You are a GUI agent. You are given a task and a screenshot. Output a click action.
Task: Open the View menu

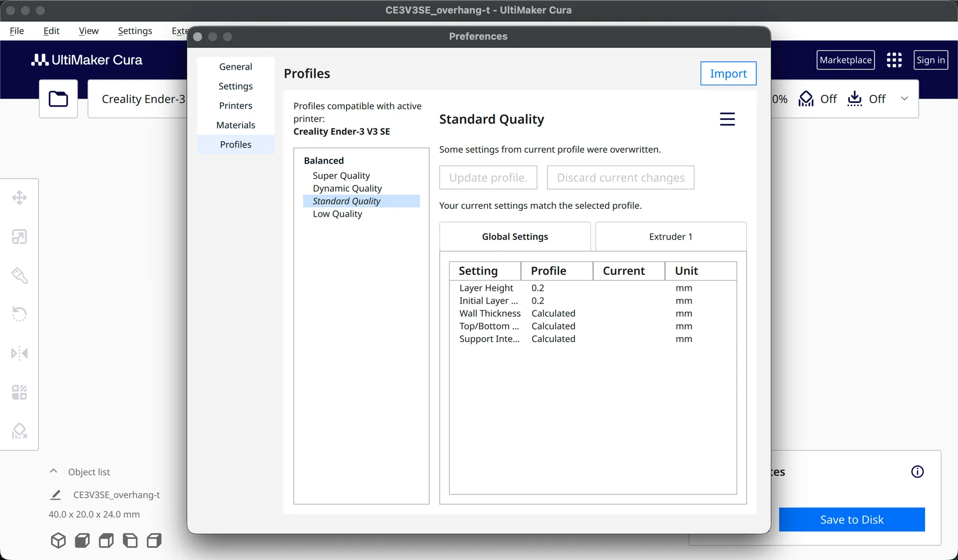(x=89, y=31)
